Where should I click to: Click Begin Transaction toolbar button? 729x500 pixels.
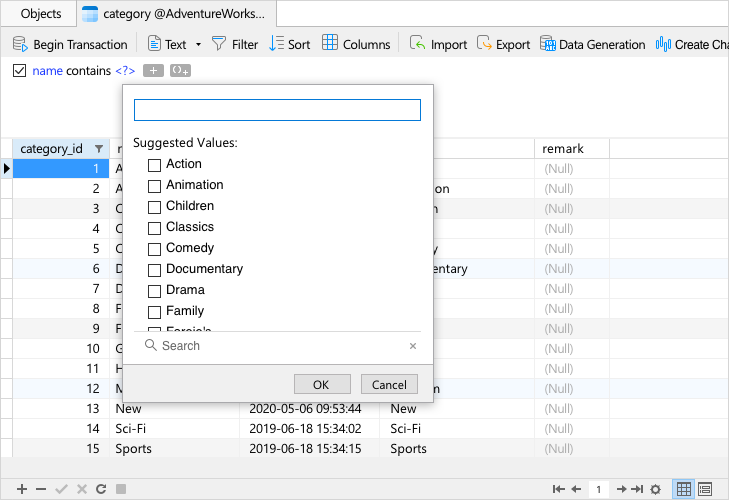70,44
